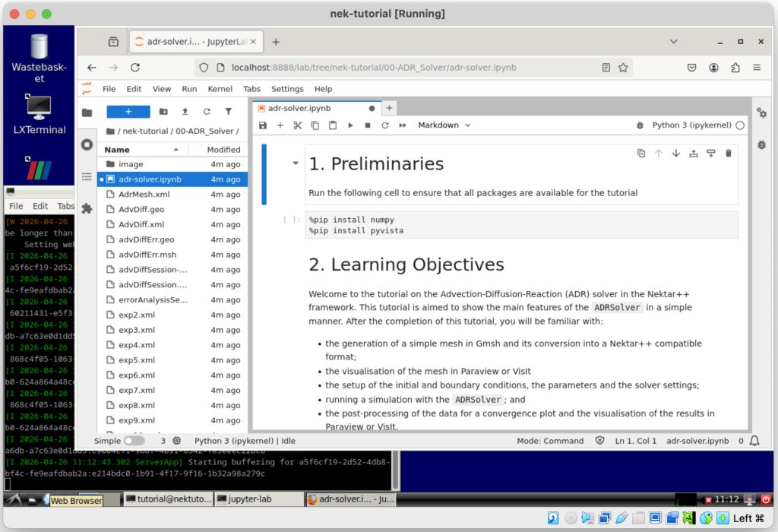Viewport: 778px width, 532px height.
Task: Toggle the Simple interface mode switch
Action: point(134,441)
